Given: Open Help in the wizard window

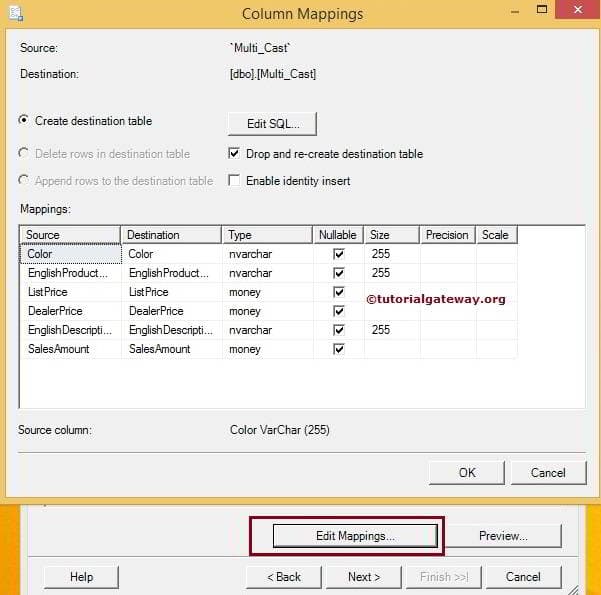Looking at the screenshot, I should click(x=81, y=577).
